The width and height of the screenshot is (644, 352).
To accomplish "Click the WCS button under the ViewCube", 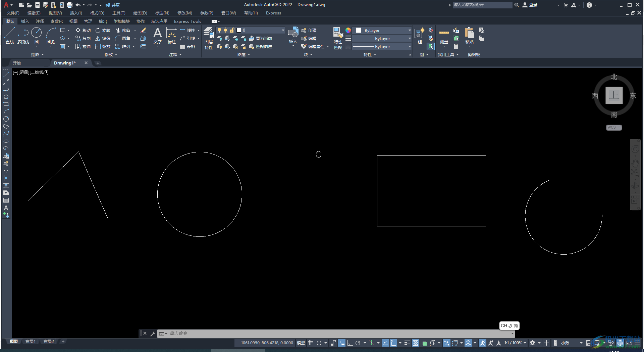I will coord(614,127).
